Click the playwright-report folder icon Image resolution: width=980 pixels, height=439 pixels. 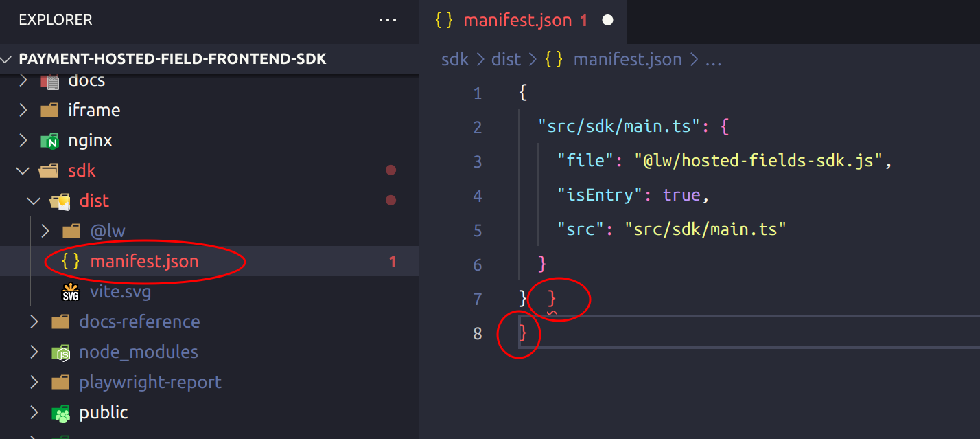(x=60, y=383)
